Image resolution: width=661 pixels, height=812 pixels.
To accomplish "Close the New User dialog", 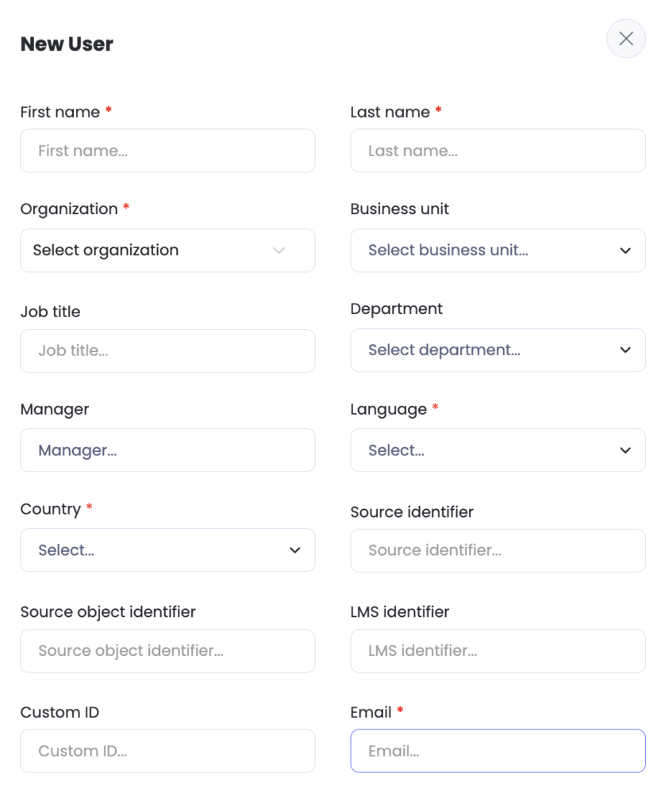I will [625, 39].
